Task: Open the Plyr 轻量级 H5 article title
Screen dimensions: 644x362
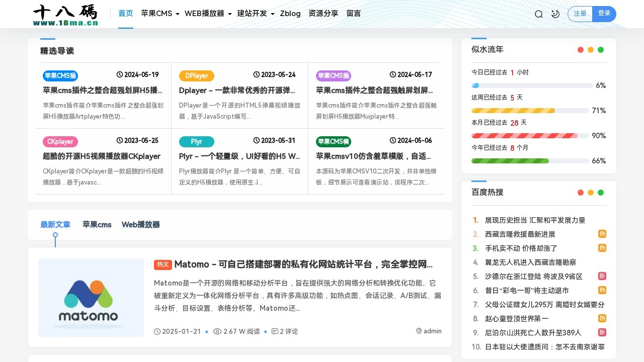Action: click(239, 156)
